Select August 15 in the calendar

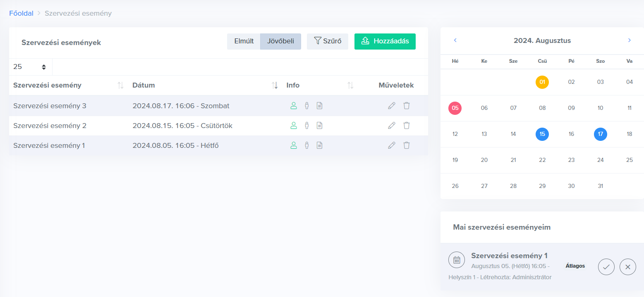click(x=542, y=134)
